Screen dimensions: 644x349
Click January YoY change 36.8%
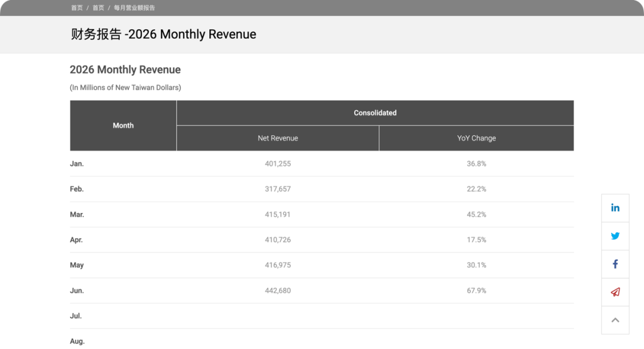tap(476, 164)
